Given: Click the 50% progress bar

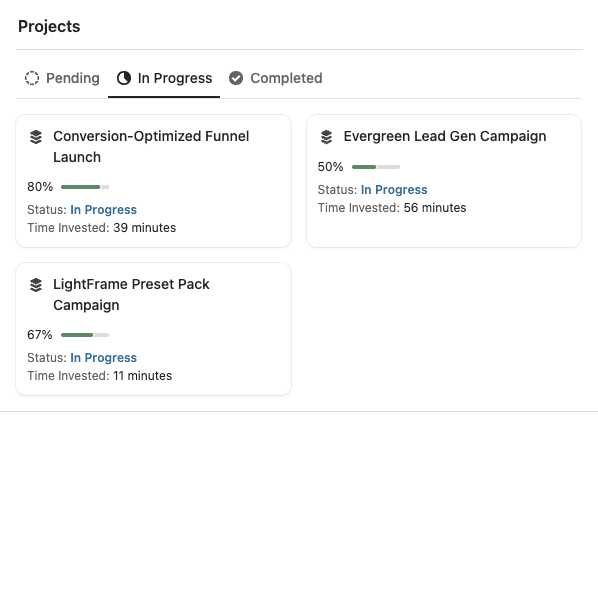Looking at the screenshot, I should tap(376, 167).
